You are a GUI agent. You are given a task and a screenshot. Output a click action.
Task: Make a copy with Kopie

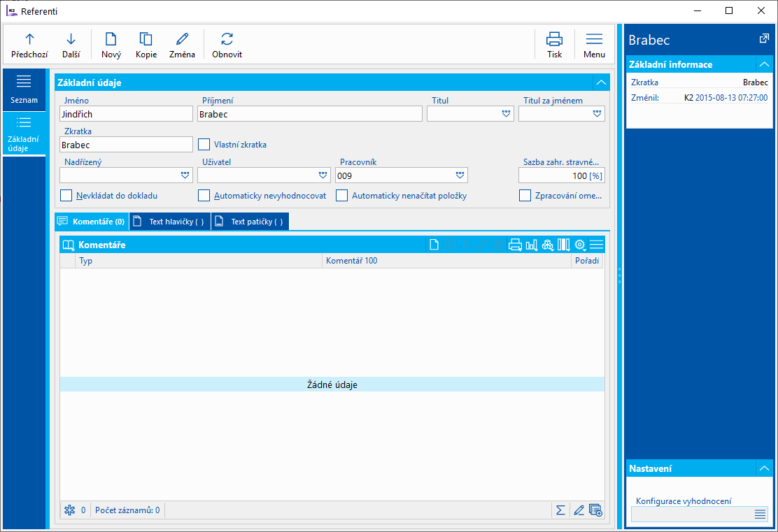pyautogui.click(x=146, y=45)
